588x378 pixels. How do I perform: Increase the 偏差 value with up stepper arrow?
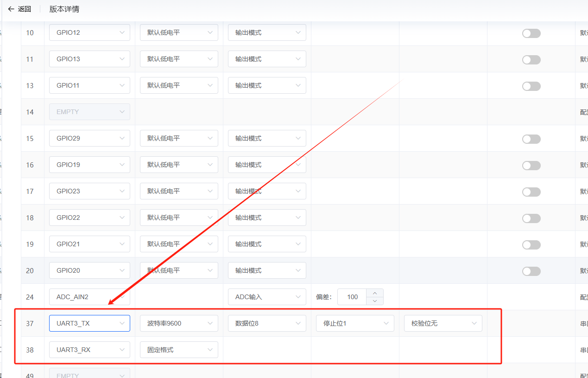point(375,293)
